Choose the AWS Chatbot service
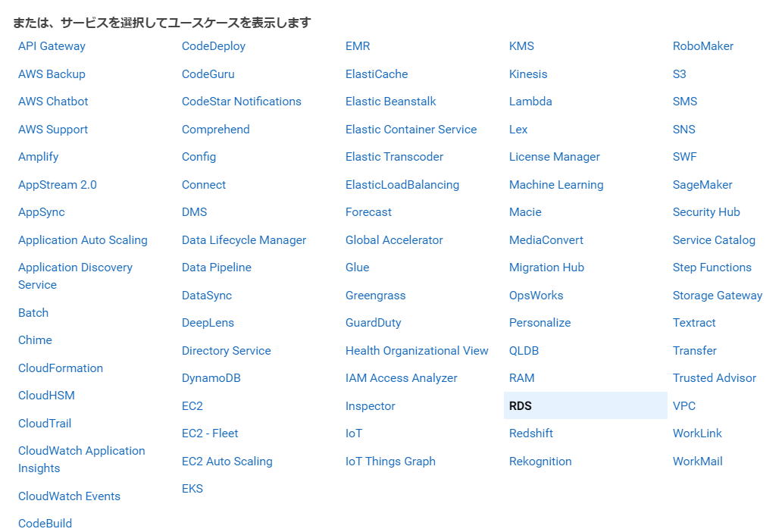This screenshot has width=782, height=532. pyautogui.click(x=53, y=102)
